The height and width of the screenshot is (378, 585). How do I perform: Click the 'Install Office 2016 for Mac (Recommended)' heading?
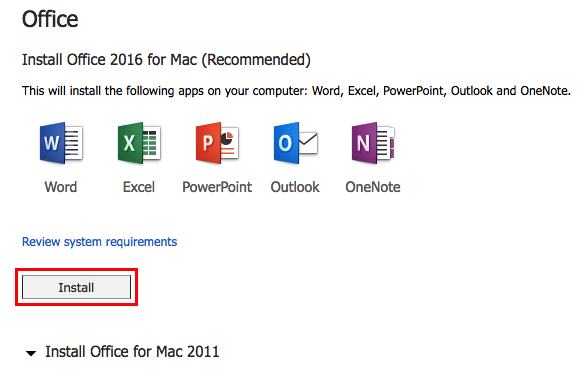[166, 60]
